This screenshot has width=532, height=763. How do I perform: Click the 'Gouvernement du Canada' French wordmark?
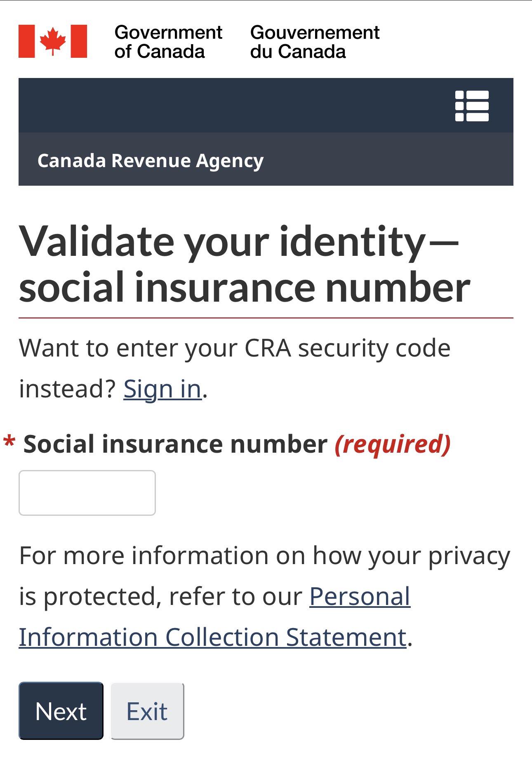coord(315,42)
